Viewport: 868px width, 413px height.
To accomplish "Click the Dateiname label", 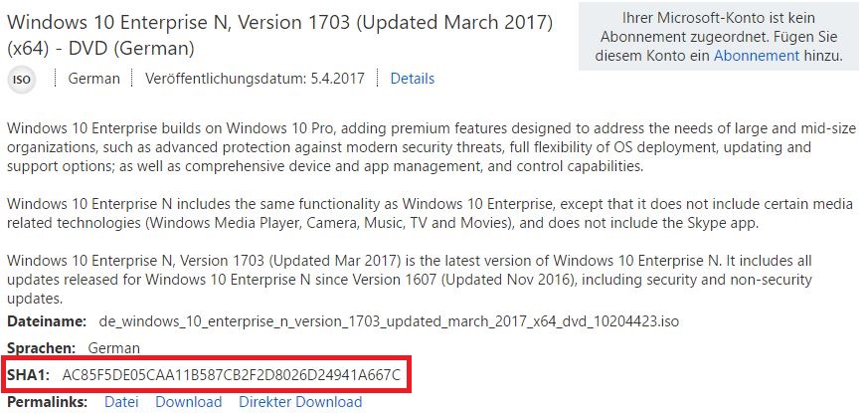I will 47,321.
